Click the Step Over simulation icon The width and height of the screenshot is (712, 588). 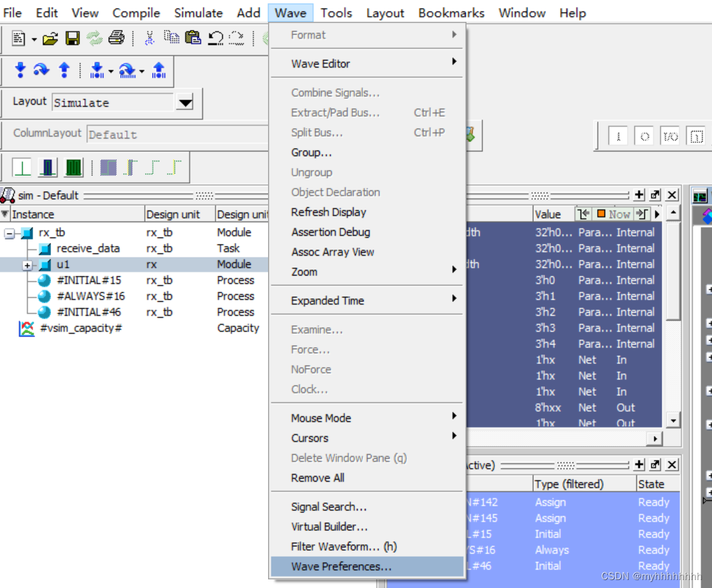coord(41,70)
